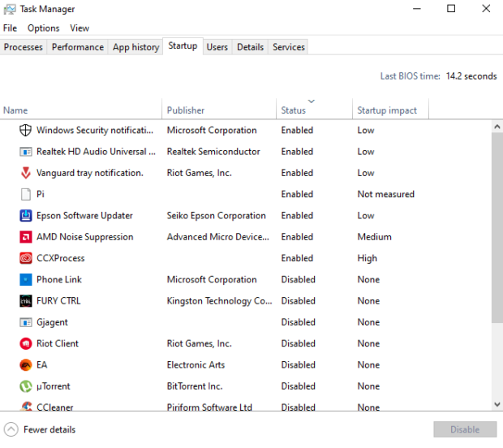Click the Epson Software Updater icon

(25, 216)
